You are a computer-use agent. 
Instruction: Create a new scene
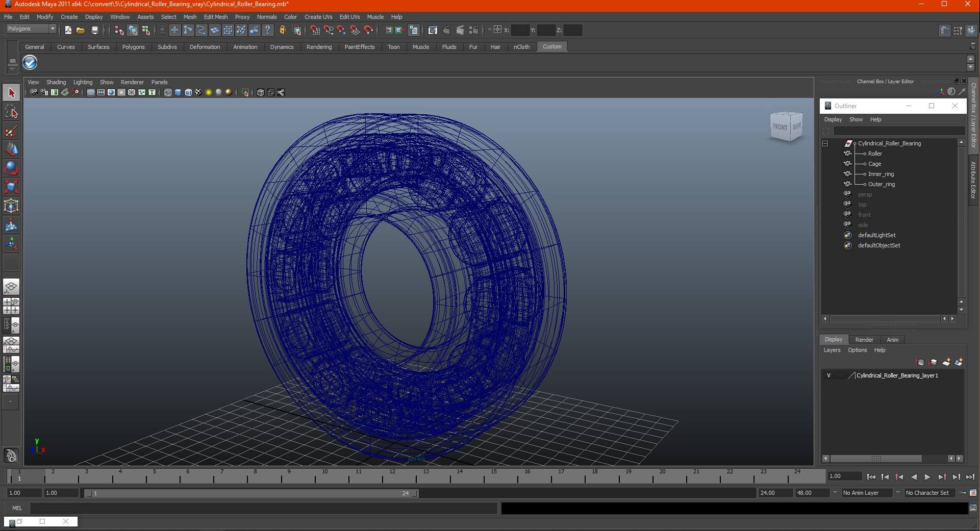tap(68, 30)
